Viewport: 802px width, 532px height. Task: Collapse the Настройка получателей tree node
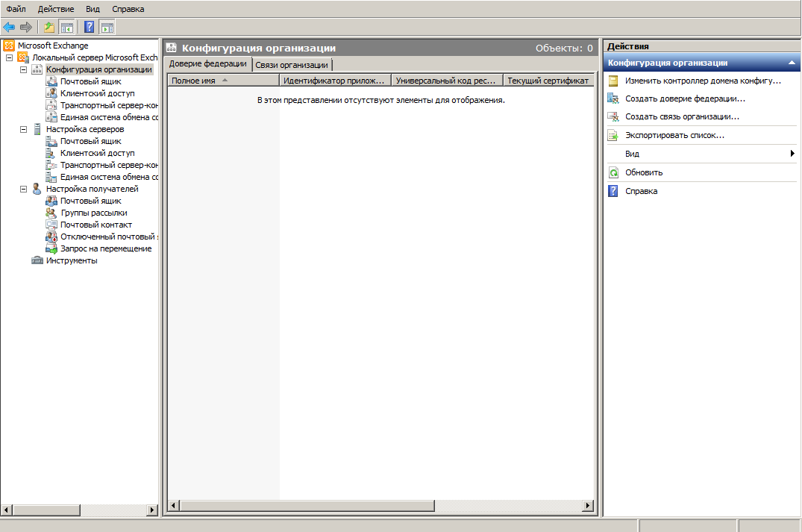tap(24, 190)
